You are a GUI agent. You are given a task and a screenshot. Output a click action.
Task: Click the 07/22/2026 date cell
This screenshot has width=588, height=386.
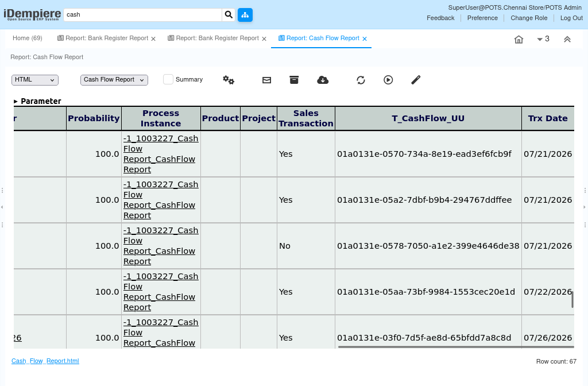click(x=548, y=292)
